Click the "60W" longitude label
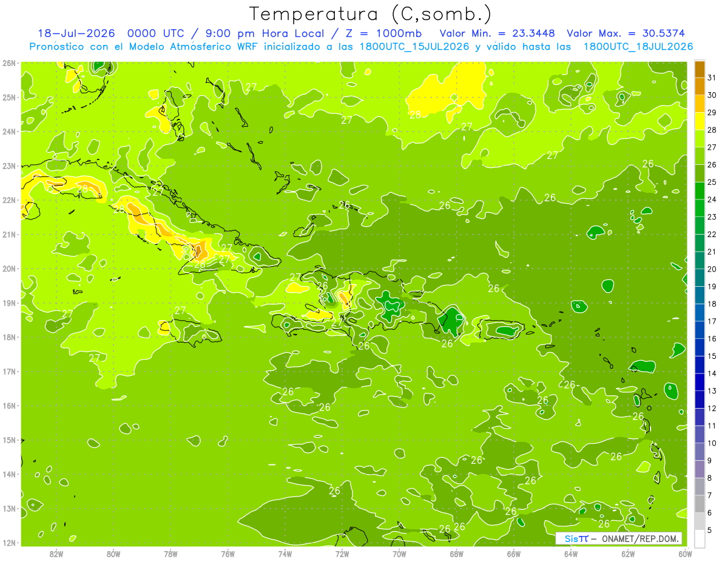This screenshot has height=562, width=728. pyautogui.click(x=684, y=554)
